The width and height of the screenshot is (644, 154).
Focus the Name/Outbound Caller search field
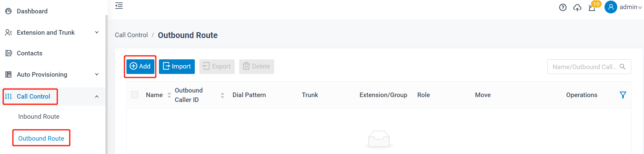pos(584,67)
